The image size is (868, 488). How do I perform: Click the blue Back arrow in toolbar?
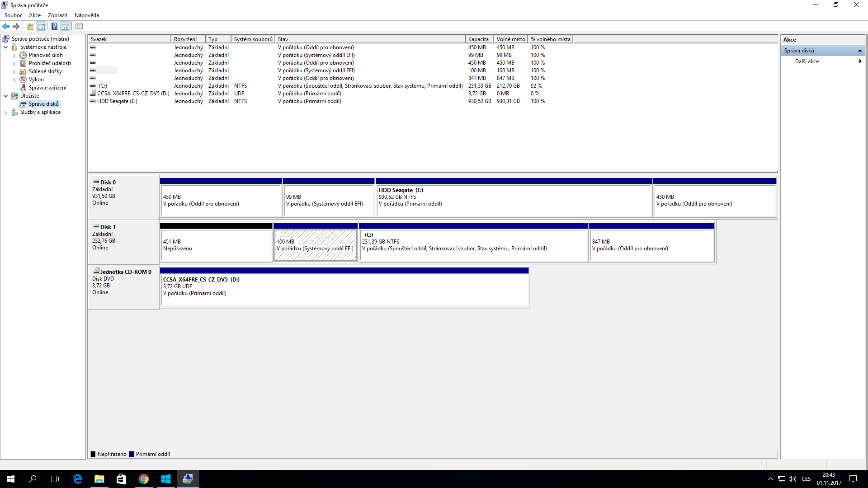click(6, 26)
